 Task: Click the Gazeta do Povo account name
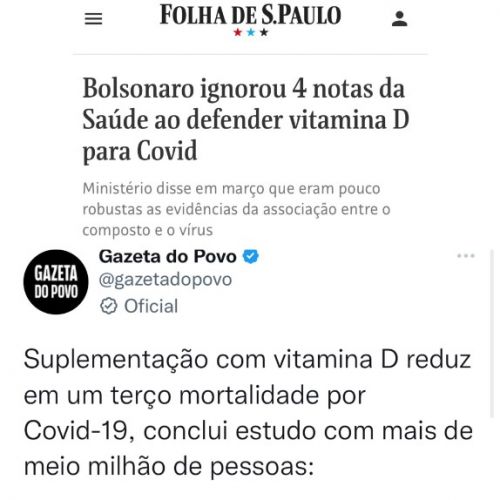coord(168,256)
